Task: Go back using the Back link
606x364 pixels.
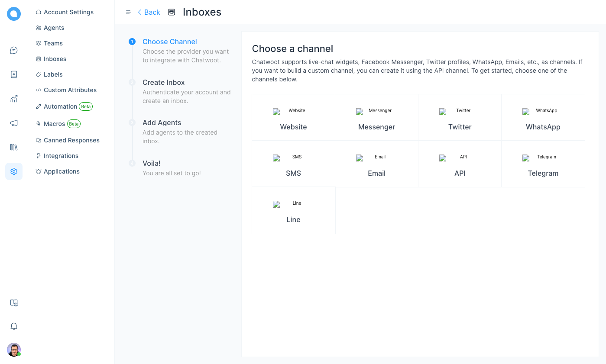Action: click(149, 12)
